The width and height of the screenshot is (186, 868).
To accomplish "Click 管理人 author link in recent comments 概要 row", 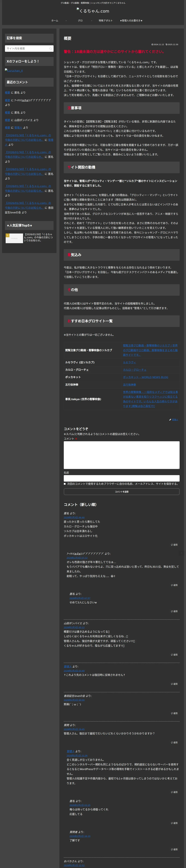I will 18,128.
